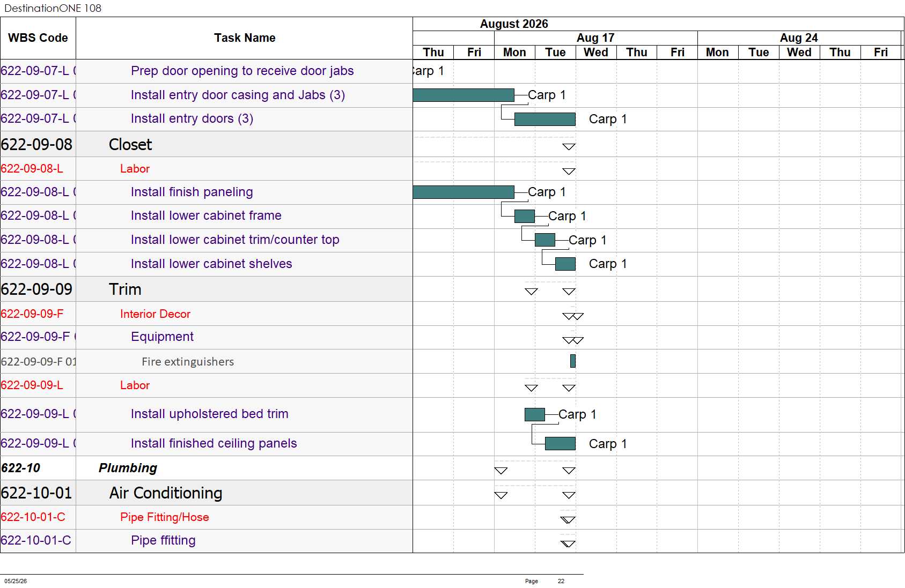The height and width of the screenshot is (588, 905).
Task: Click Carp 1 label beside finish paneling bar
Action: click(x=547, y=192)
